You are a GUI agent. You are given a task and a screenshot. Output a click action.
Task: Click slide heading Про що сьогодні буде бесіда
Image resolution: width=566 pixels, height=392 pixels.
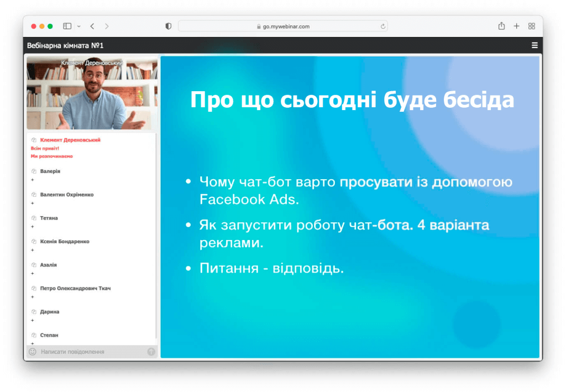[352, 100]
